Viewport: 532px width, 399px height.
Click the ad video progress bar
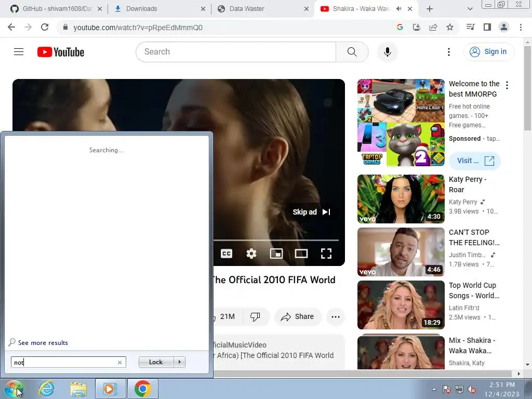pyautogui.click(x=276, y=240)
